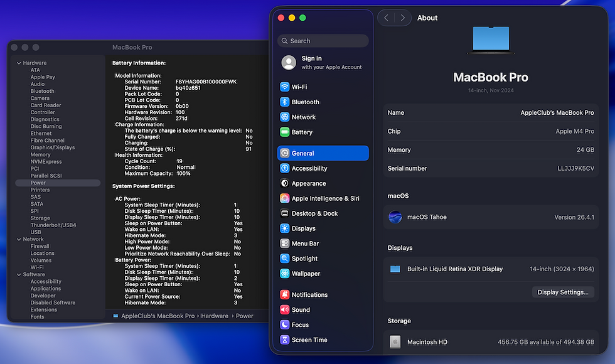
Task: Open Wallpaper settings
Action: [323, 274]
